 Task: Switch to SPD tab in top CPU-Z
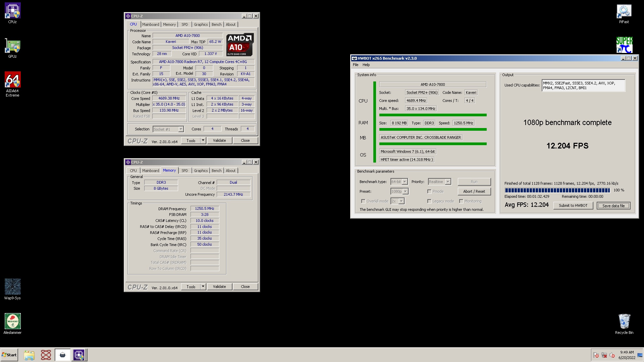point(185,24)
